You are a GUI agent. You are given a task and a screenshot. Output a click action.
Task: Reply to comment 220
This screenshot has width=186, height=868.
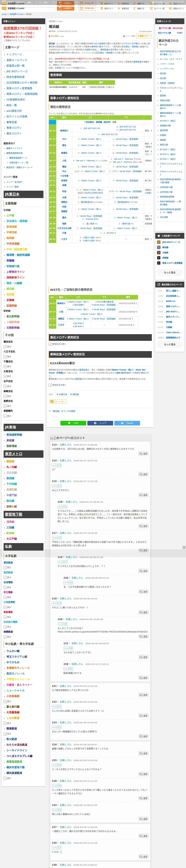pos(143,592)
